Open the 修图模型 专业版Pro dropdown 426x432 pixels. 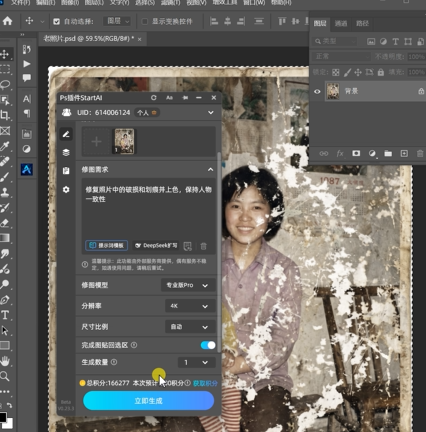[x=188, y=285]
